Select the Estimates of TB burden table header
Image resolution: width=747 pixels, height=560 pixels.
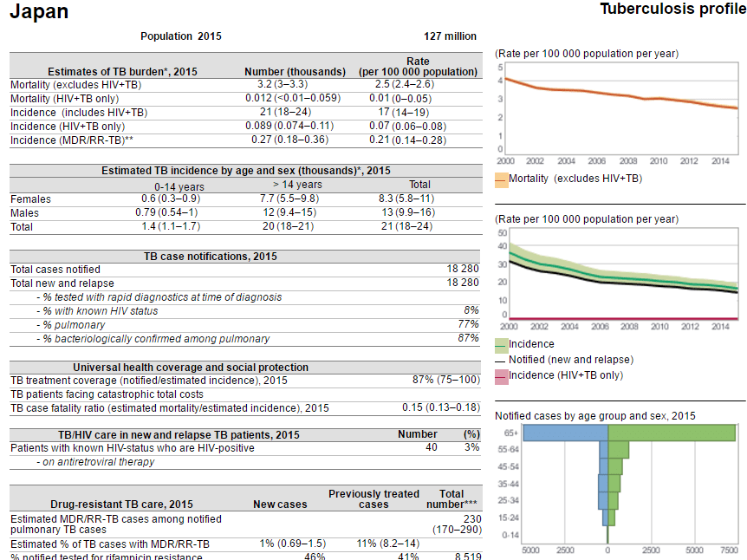click(x=110, y=71)
